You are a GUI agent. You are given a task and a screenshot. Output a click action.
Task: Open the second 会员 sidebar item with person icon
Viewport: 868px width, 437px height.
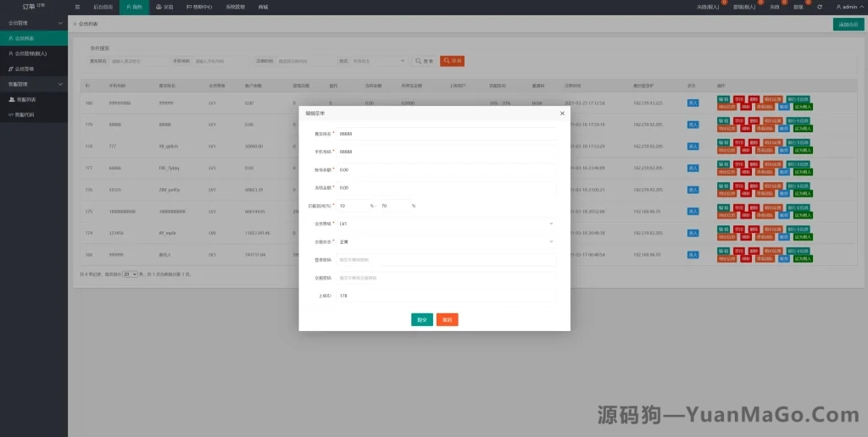[x=34, y=53]
